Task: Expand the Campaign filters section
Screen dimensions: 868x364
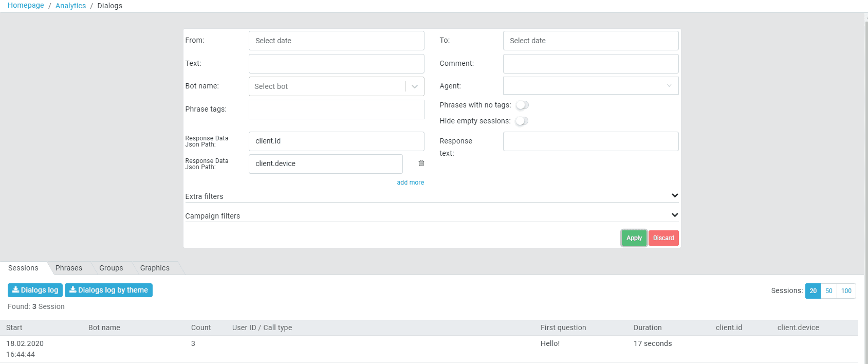Action: pos(432,215)
